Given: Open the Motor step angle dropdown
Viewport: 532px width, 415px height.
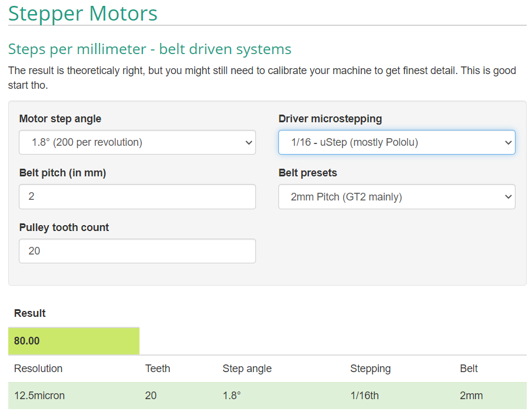Looking at the screenshot, I should pos(137,142).
